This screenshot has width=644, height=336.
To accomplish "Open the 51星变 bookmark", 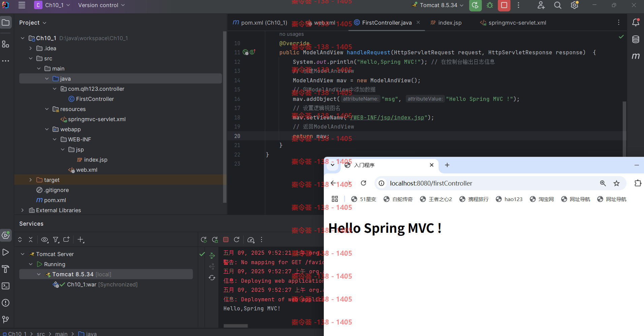I will pos(364,199).
